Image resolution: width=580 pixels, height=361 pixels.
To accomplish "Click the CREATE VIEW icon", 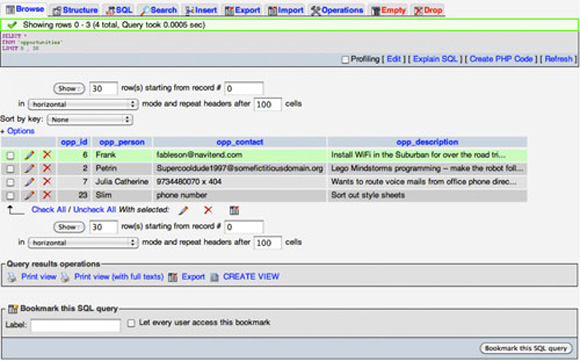I will pos(215,277).
